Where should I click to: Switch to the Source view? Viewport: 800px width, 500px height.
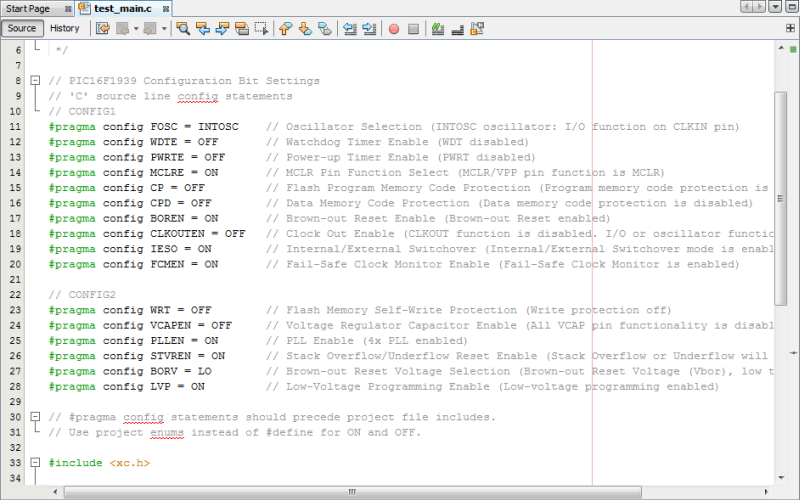22,28
